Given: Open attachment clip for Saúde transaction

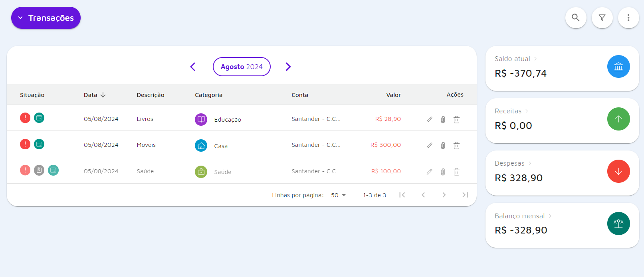Looking at the screenshot, I should (x=443, y=172).
